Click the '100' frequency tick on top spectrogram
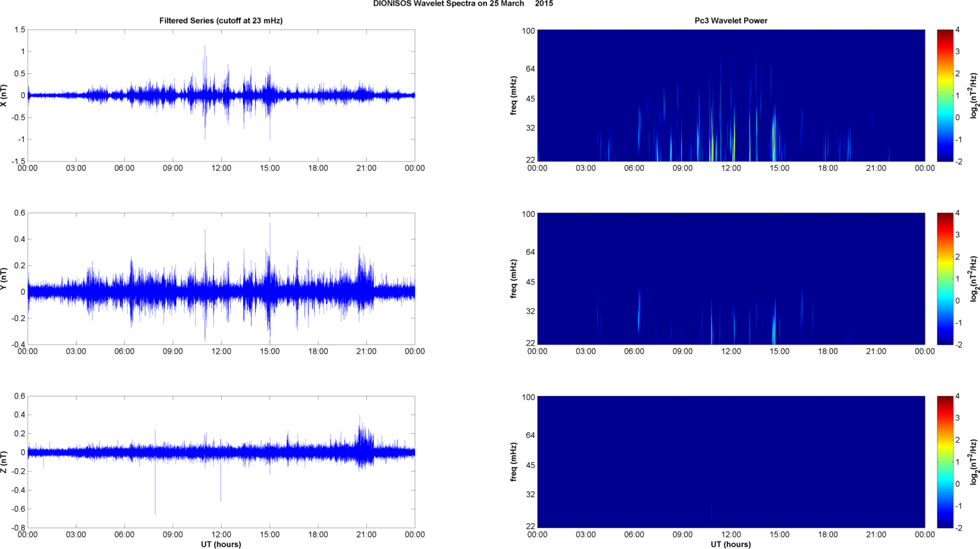Viewport: 980px width, 549px height. pyautogui.click(x=528, y=31)
